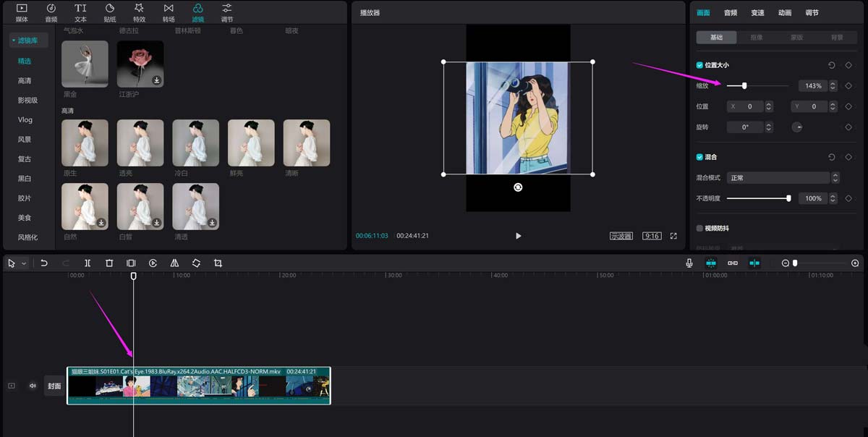Select the 蒙版 mask sub-tab
Viewport: 868px width, 437px height.
(796, 37)
